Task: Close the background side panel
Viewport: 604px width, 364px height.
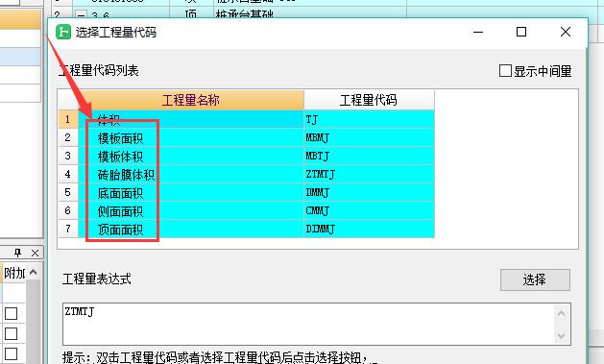Action: (36, 253)
